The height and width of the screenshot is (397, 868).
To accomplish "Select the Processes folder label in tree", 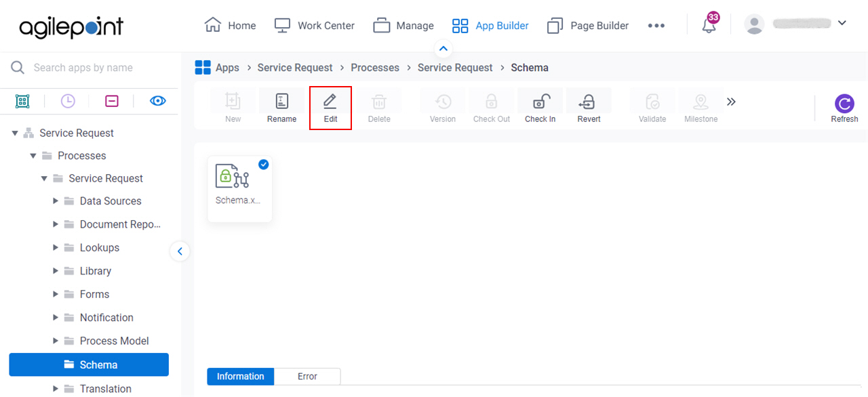I will tap(82, 156).
